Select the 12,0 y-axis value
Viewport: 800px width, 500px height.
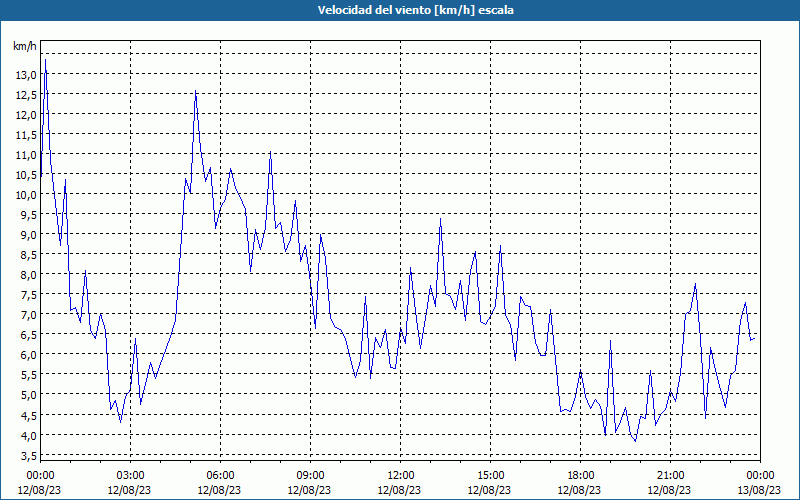(26, 115)
